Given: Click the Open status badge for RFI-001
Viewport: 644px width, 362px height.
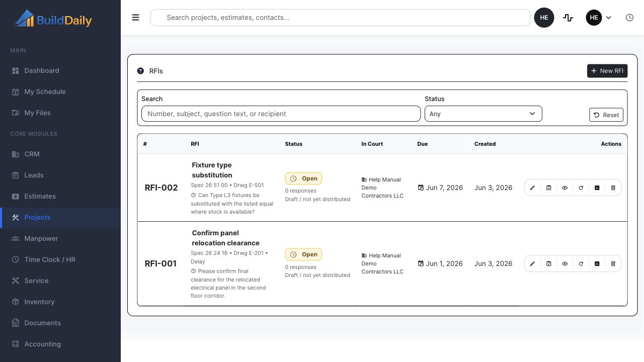Looking at the screenshot, I should pyautogui.click(x=303, y=254).
